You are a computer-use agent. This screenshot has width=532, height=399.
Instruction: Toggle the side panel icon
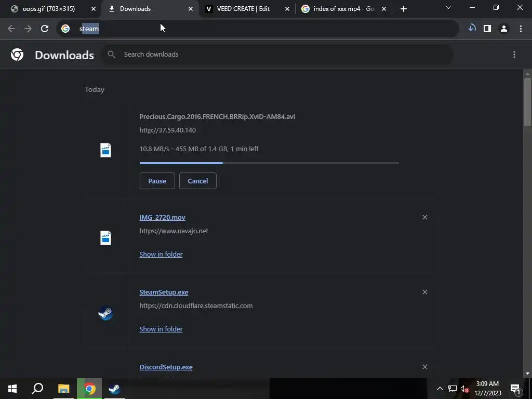[x=487, y=29]
